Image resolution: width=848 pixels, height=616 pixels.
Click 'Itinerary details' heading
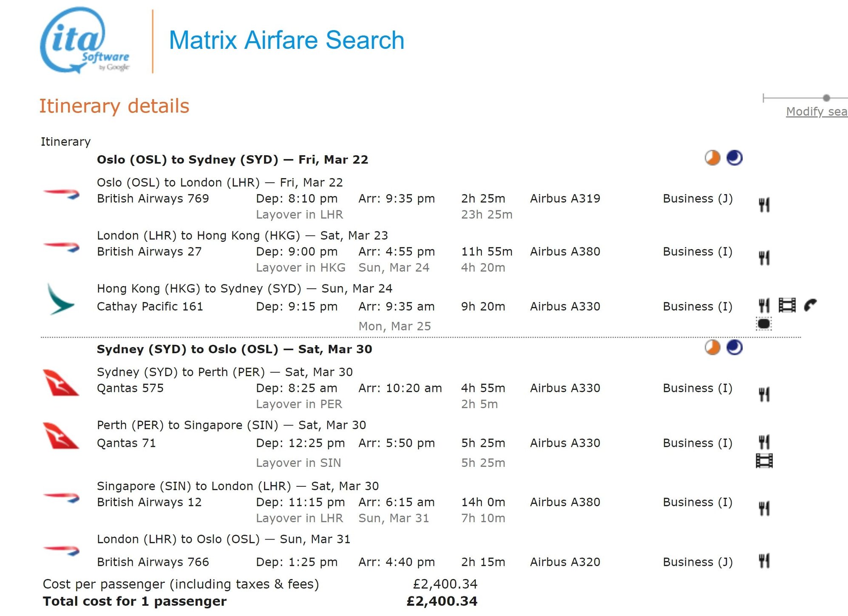click(x=114, y=106)
